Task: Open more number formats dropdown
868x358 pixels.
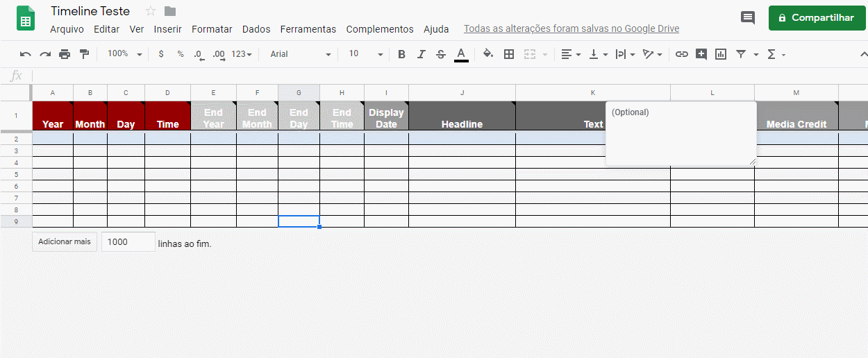Action: click(242, 54)
